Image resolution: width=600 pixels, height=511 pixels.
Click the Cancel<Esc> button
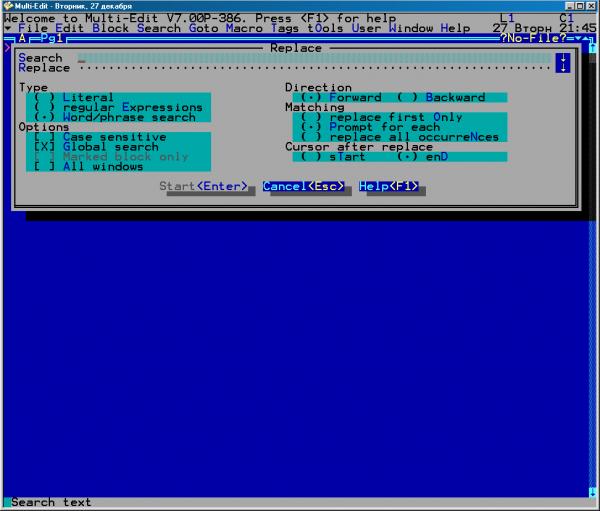(303, 186)
